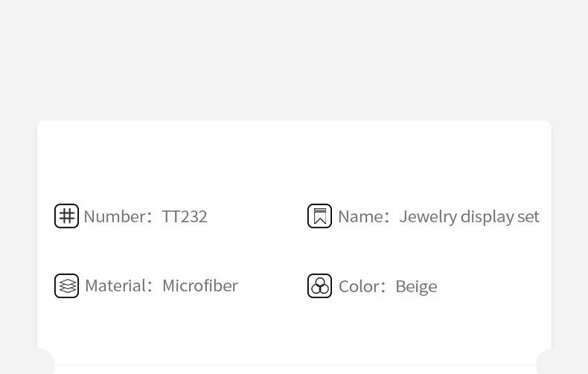The image size is (588, 374).
Task: Click the hash grid Number icon
Action: pyautogui.click(x=66, y=216)
